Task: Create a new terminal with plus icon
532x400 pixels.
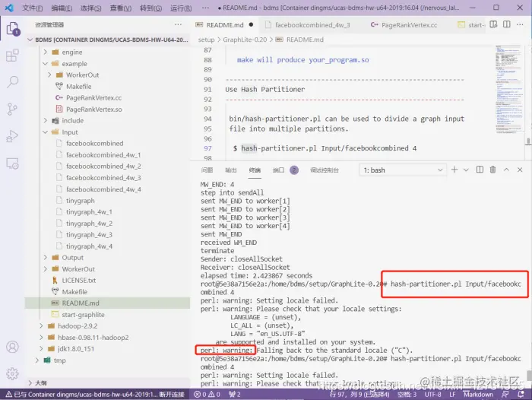Action: [x=454, y=170]
